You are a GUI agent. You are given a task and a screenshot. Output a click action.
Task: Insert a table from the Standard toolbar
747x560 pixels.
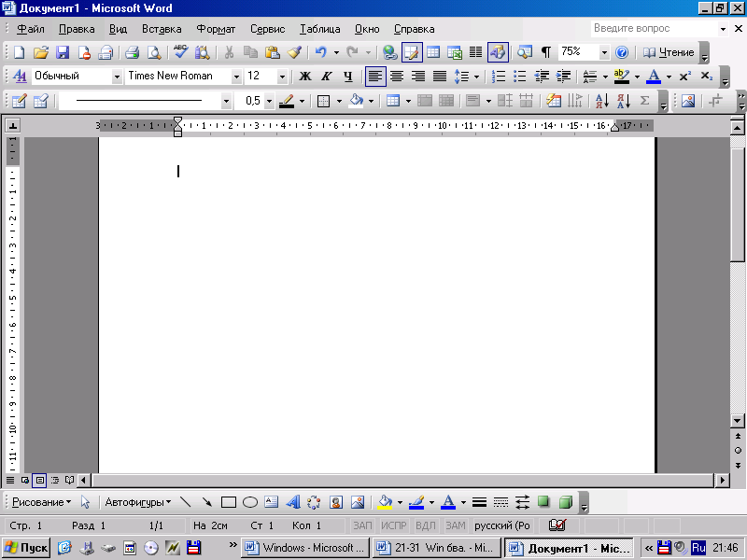click(x=433, y=52)
